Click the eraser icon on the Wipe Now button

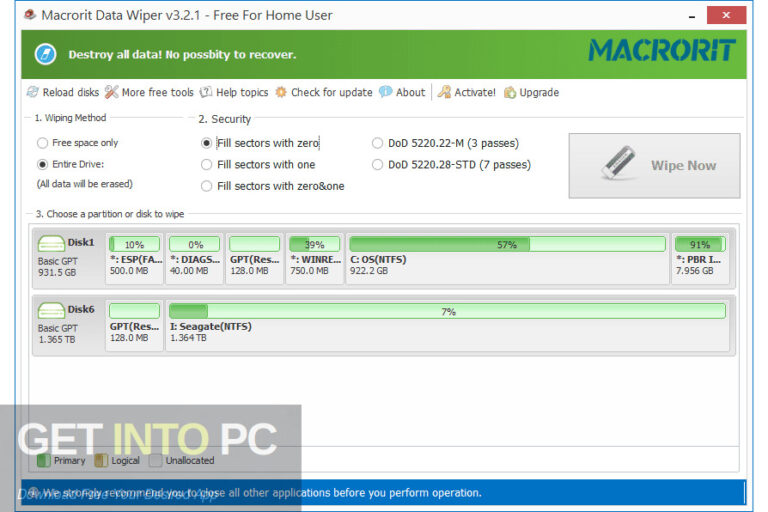coord(618,163)
